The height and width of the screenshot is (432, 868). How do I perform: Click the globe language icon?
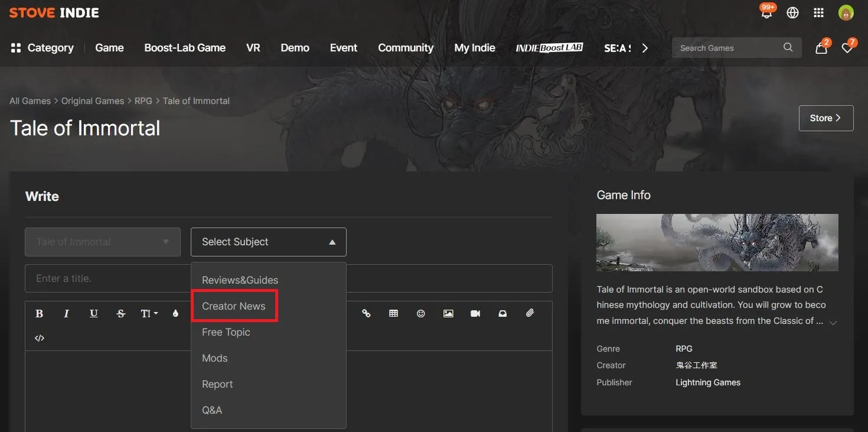coord(792,13)
